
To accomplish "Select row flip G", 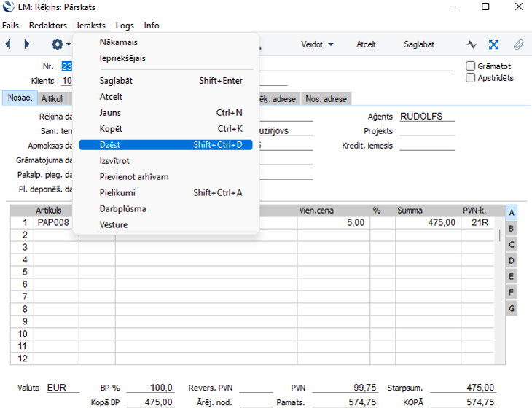I will coord(512,309).
